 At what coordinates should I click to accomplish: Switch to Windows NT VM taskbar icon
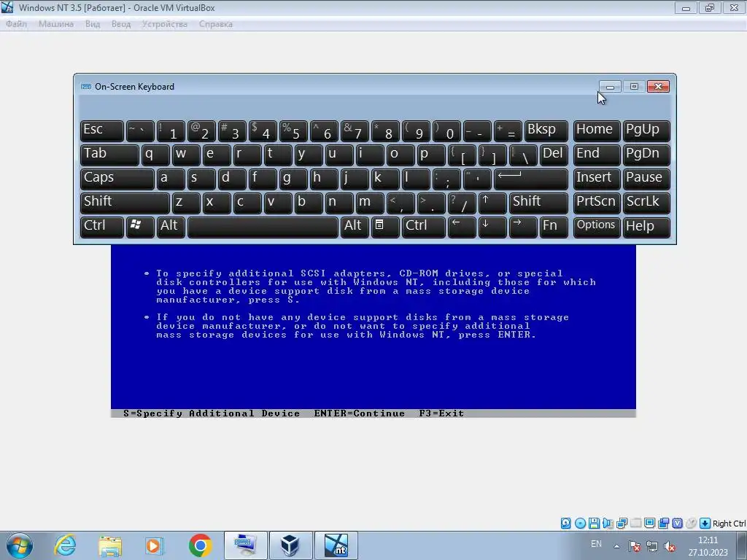point(336,545)
